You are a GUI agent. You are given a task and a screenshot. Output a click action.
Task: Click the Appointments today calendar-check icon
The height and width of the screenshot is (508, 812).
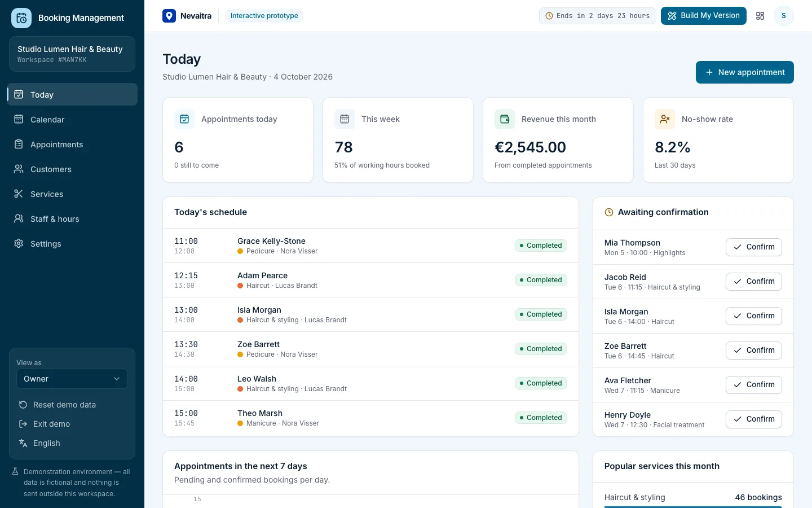(184, 119)
